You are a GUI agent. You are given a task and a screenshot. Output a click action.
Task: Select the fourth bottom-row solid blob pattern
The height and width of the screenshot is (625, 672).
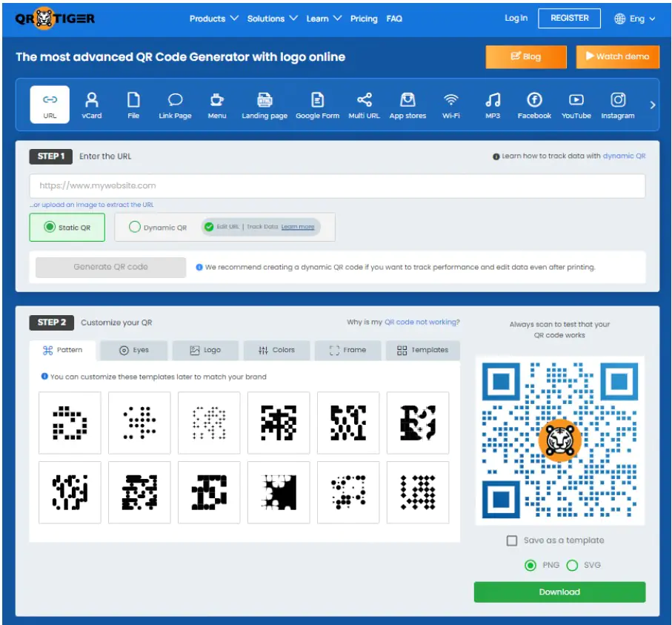pyautogui.click(x=279, y=492)
